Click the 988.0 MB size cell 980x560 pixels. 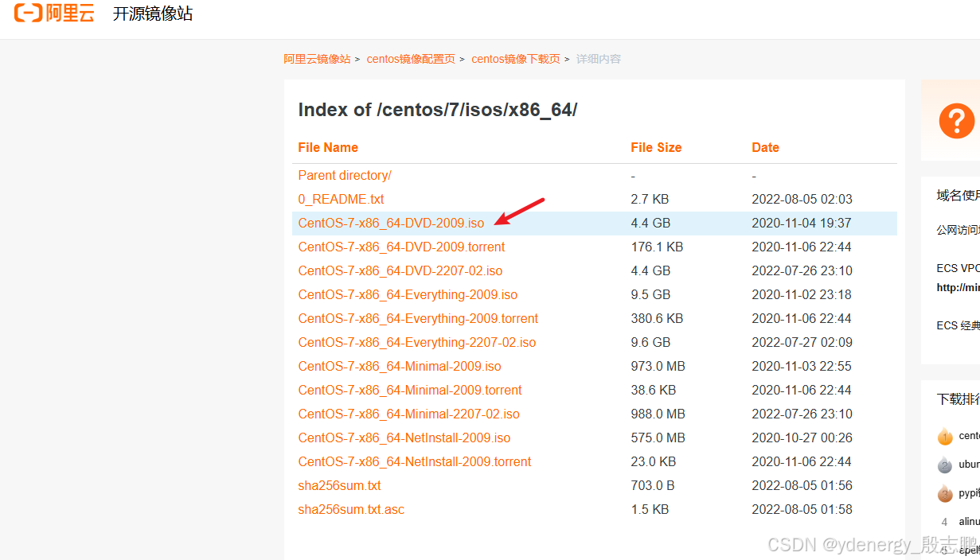coord(658,414)
